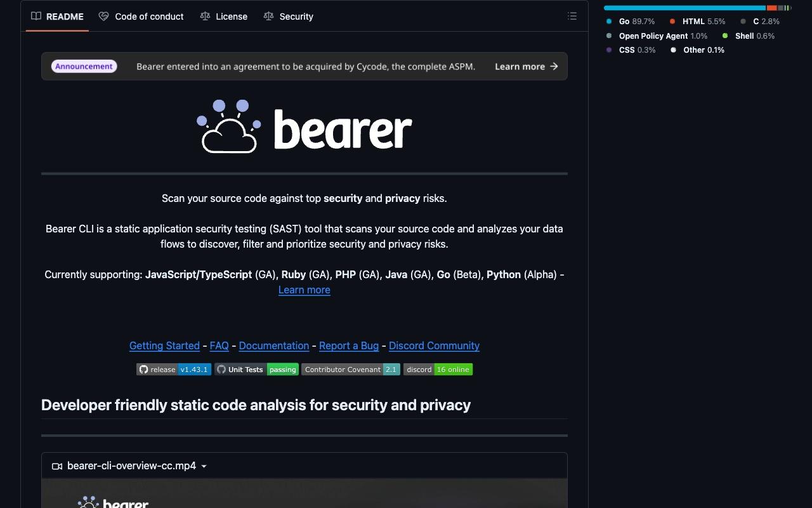The width and height of the screenshot is (812, 508).
Task: Click the Other 0.1% language entry
Action: point(697,50)
